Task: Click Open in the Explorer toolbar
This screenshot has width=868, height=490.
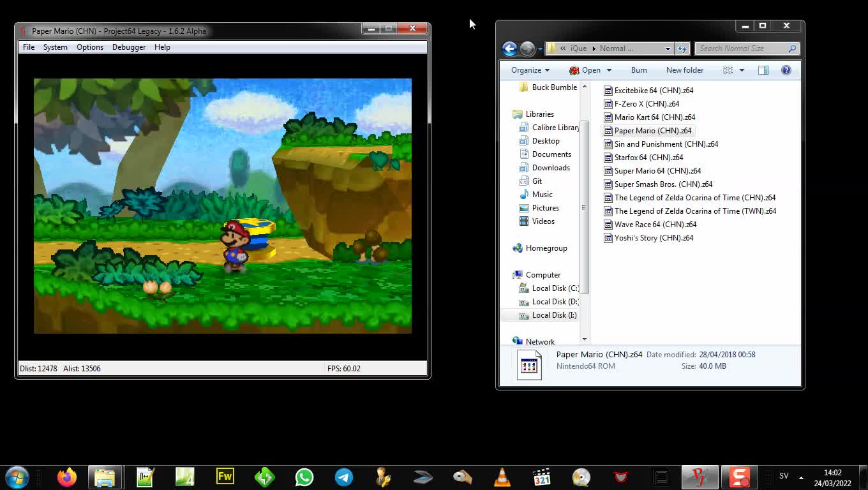Action: 585,70
